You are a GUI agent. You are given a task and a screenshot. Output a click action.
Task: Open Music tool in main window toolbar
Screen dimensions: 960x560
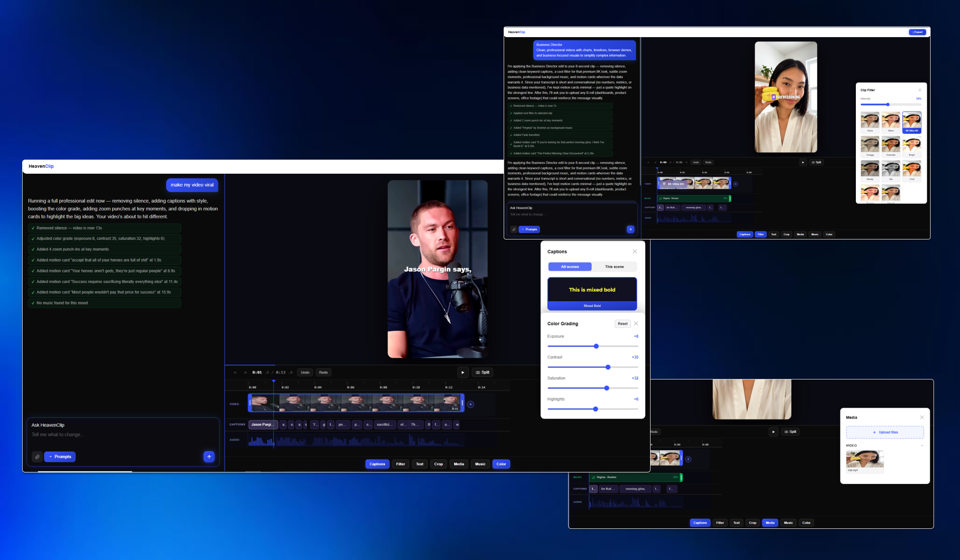click(480, 464)
